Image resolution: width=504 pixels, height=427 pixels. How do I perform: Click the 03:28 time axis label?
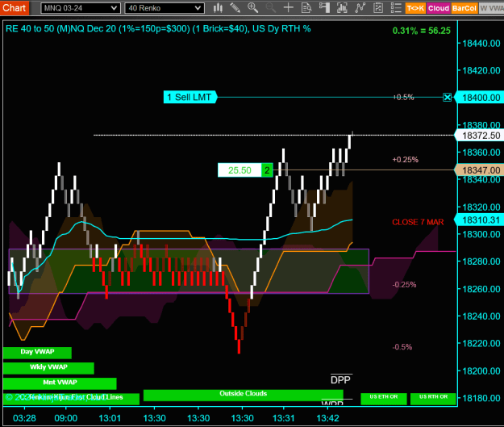(24, 418)
